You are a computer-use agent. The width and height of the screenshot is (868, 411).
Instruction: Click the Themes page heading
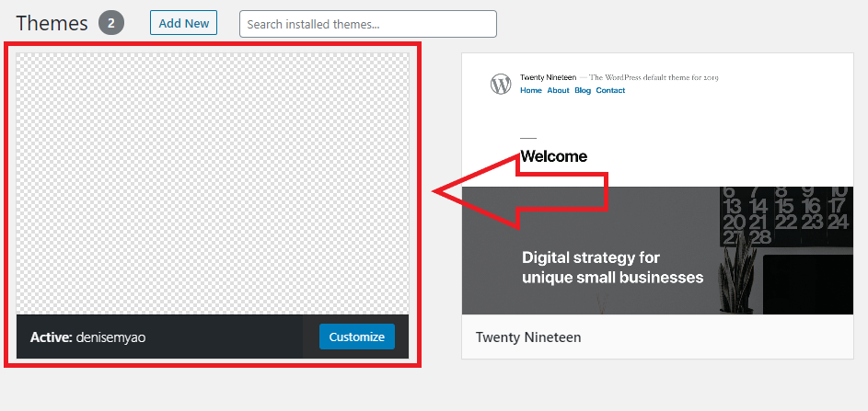tap(52, 23)
